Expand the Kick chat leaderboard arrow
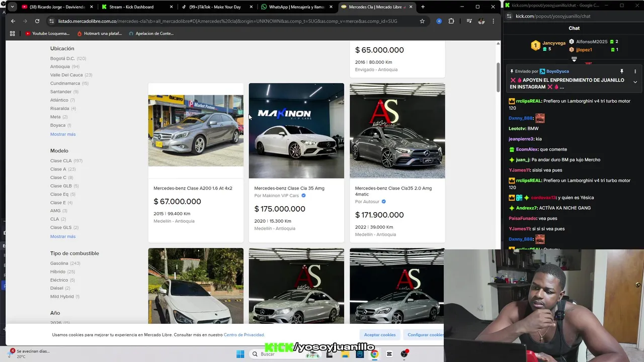 tap(574, 59)
